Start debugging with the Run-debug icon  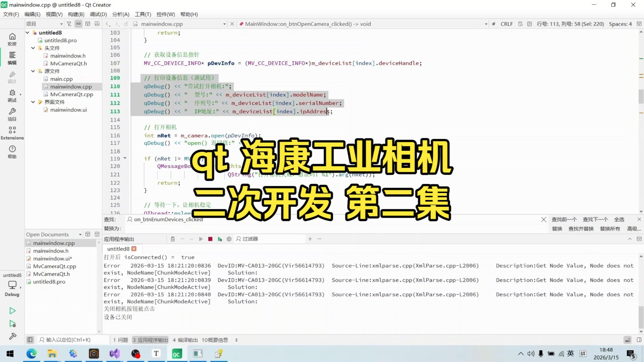(x=12, y=324)
